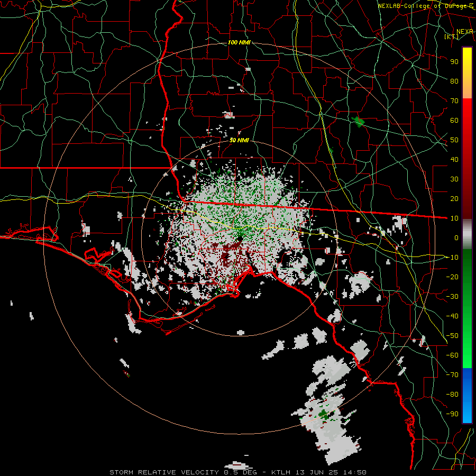Click the isolated green echo in the northeast
Viewport: 476px width, 476px height.
pos(358,122)
